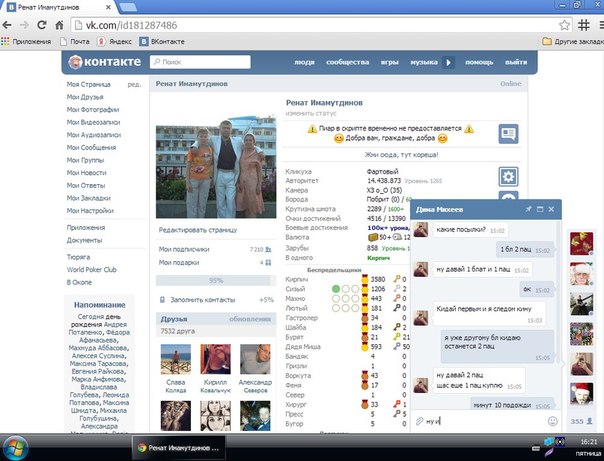This screenshot has width=604, height=461.
Task: Click the browser back arrow
Action: [x=7, y=25]
